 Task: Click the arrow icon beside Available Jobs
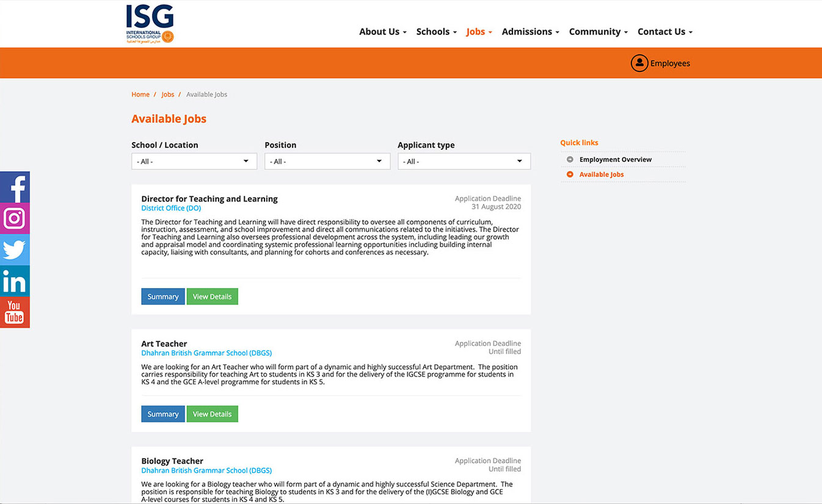pos(569,174)
